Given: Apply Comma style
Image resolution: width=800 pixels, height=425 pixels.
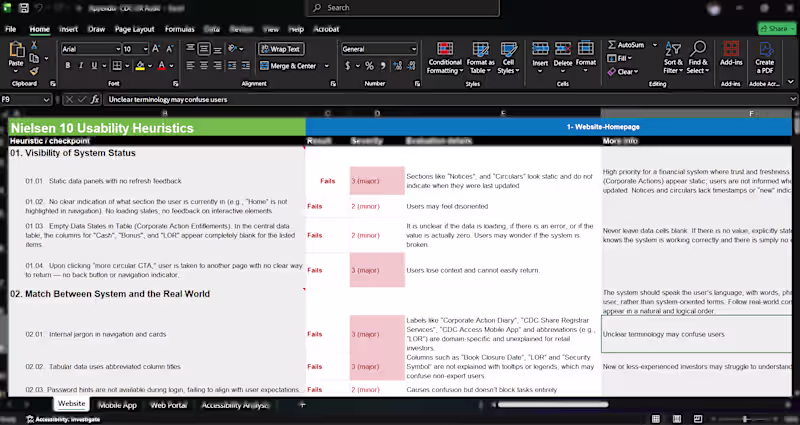Looking at the screenshot, I should point(383,66).
